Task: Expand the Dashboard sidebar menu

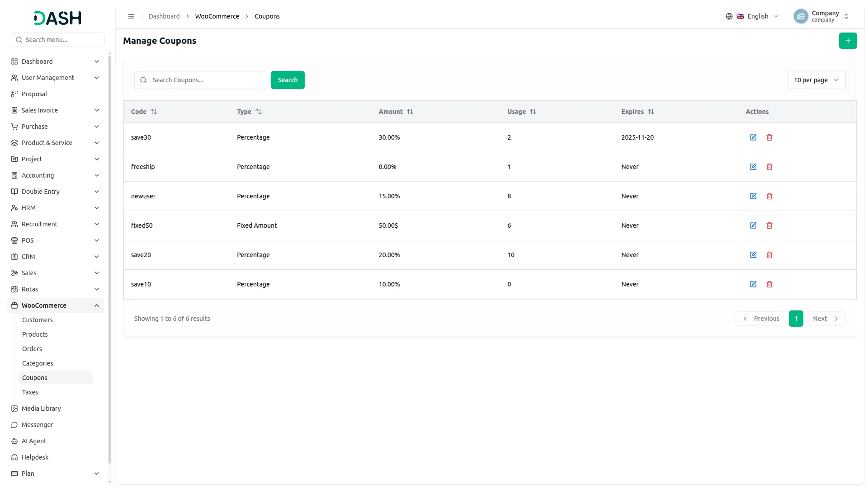Action: [x=56, y=61]
